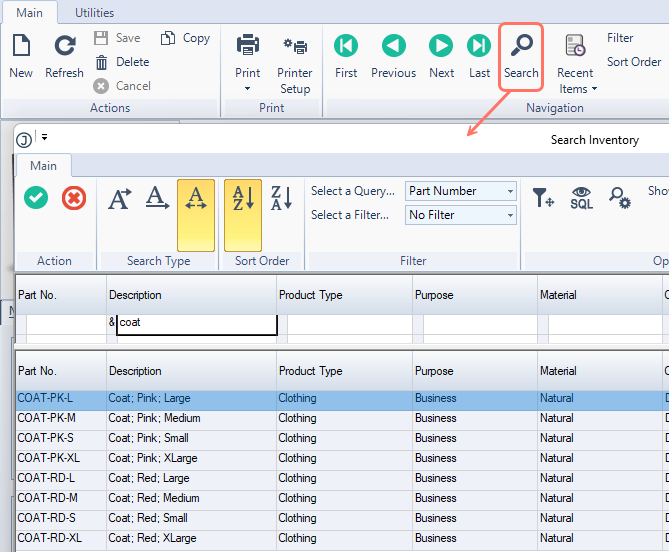The width and height of the screenshot is (669, 552).
Task: Open the Search magnifier tool
Action: tap(521, 56)
